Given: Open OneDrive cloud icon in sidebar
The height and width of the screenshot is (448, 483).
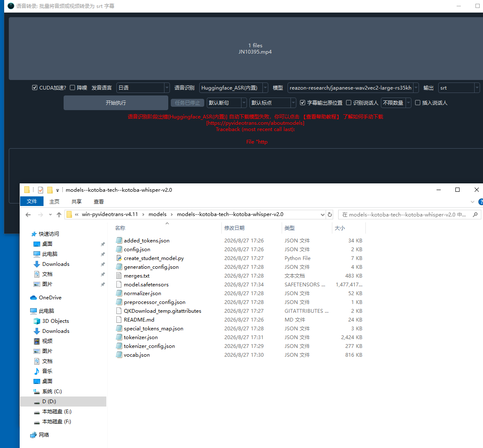Looking at the screenshot, I should tap(33, 298).
